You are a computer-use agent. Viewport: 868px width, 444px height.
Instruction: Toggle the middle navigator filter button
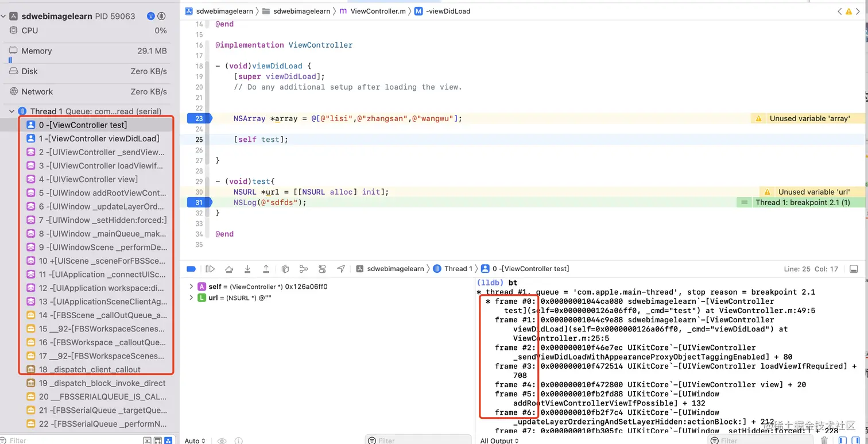click(158, 441)
